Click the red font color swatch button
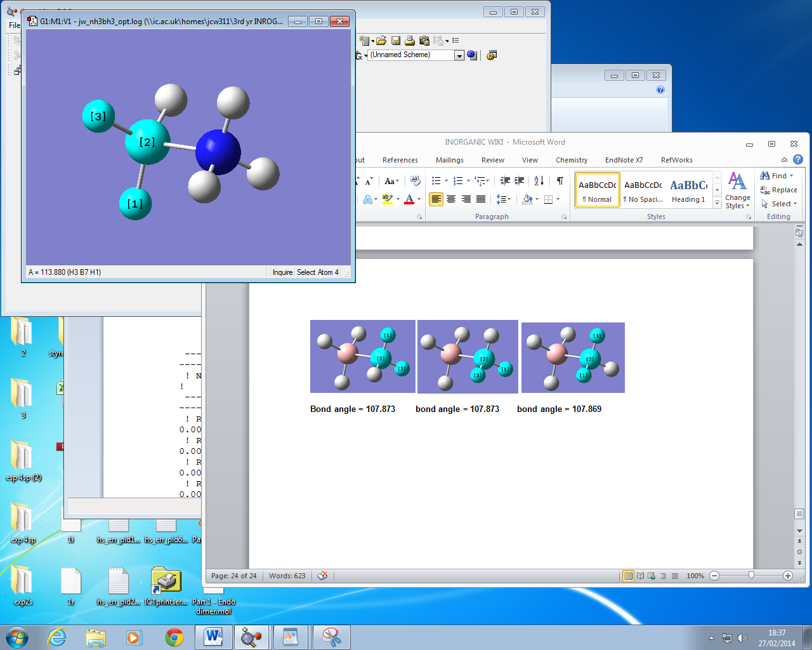 coord(409,199)
